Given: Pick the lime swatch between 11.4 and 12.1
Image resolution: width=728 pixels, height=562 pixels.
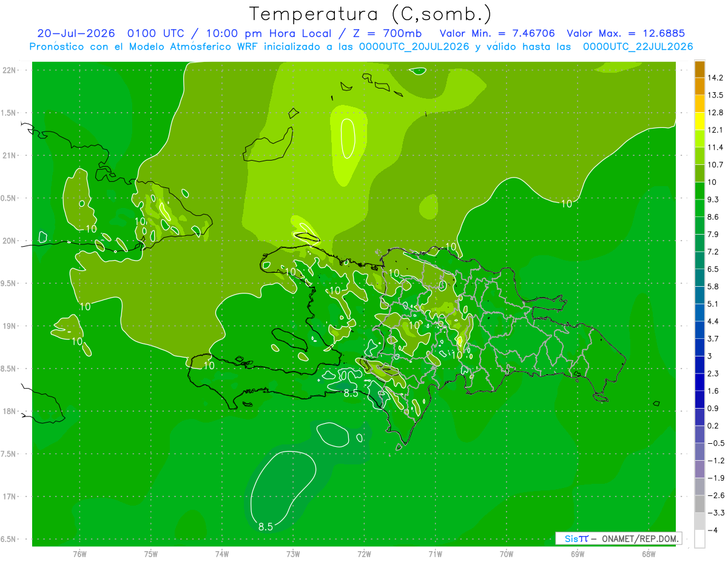Looking at the screenshot, I should point(699,138).
